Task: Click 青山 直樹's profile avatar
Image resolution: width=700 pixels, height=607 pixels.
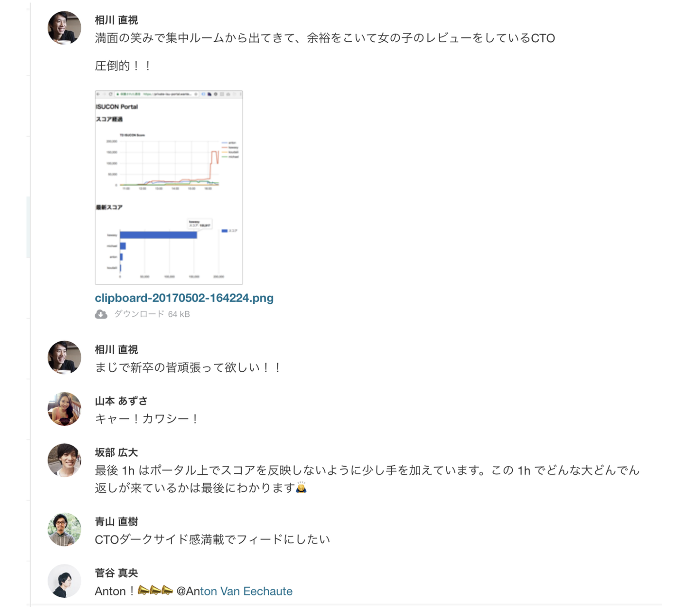Action: click(64, 529)
